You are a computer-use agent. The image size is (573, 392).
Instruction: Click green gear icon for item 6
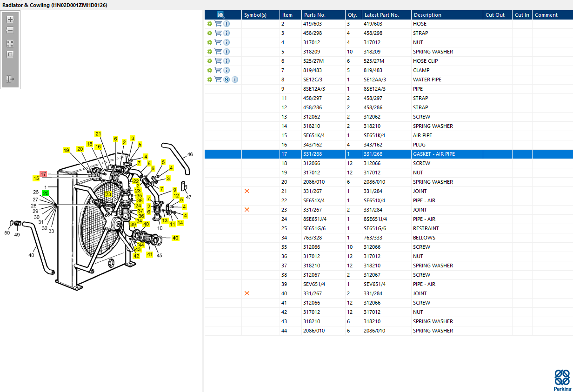210,61
